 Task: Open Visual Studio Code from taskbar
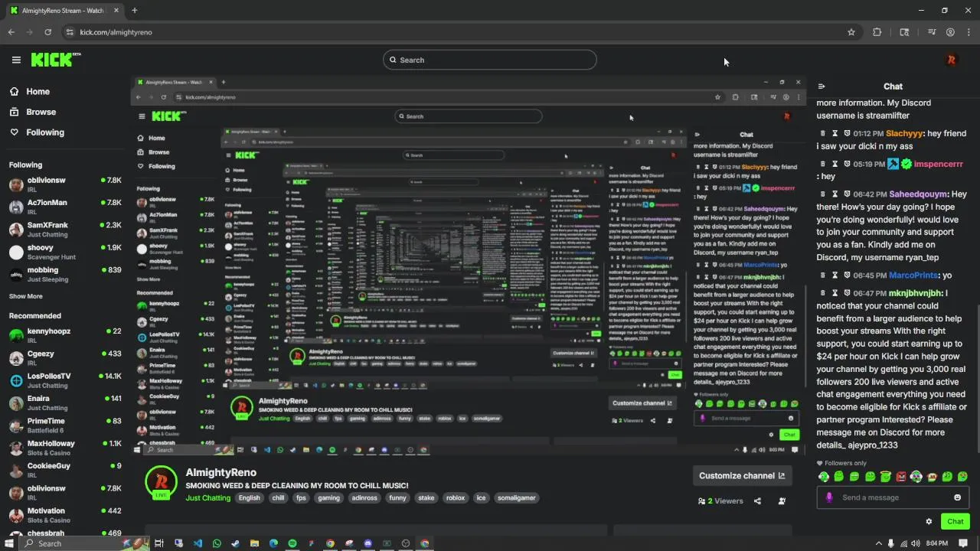(x=198, y=543)
